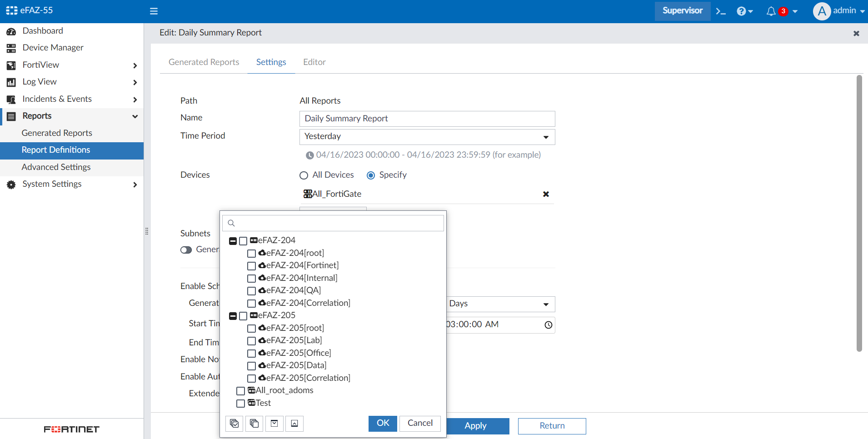Viewport: 868px width, 439px height.
Task: Open the CLI console from the top bar
Action: click(720, 11)
